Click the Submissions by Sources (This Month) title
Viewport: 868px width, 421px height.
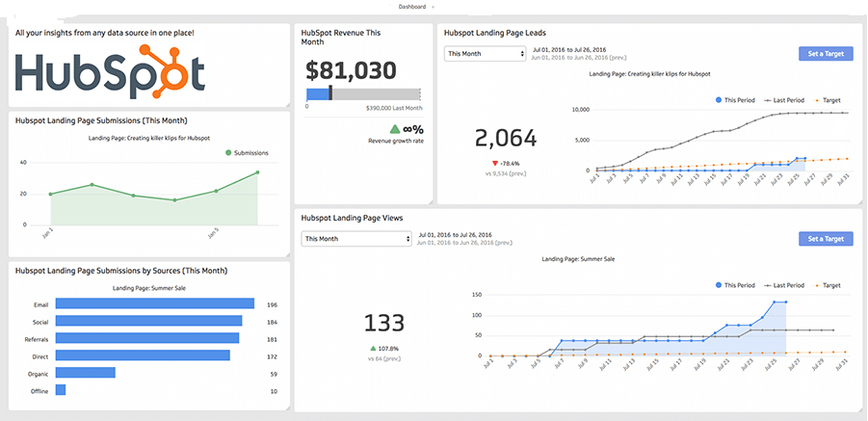pyautogui.click(x=121, y=271)
